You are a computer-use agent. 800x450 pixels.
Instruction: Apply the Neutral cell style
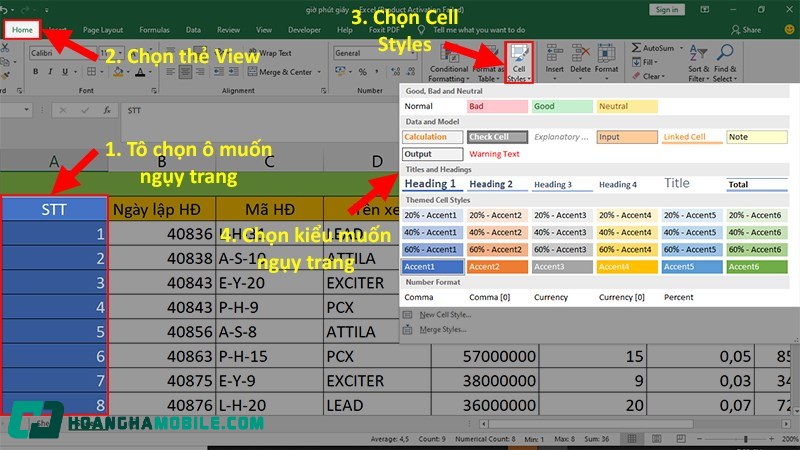(627, 106)
